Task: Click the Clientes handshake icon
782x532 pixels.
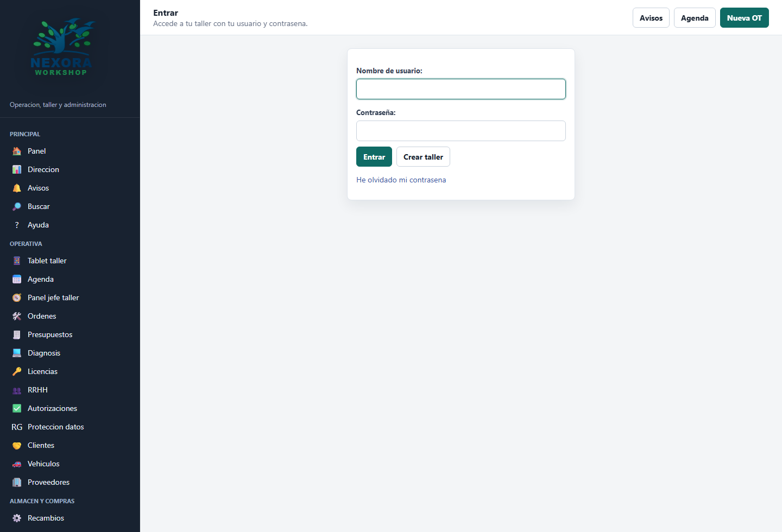Action: [17, 445]
